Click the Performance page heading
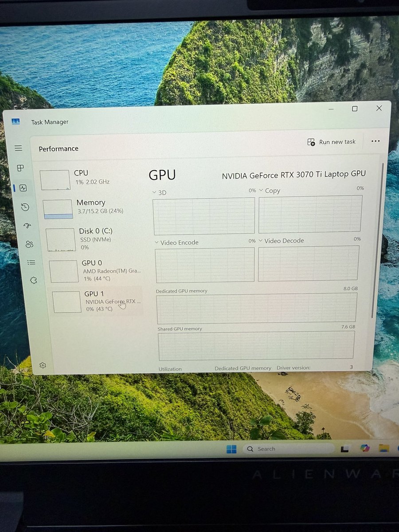Image resolution: width=399 pixels, height=532 pixels. [59, 149]
